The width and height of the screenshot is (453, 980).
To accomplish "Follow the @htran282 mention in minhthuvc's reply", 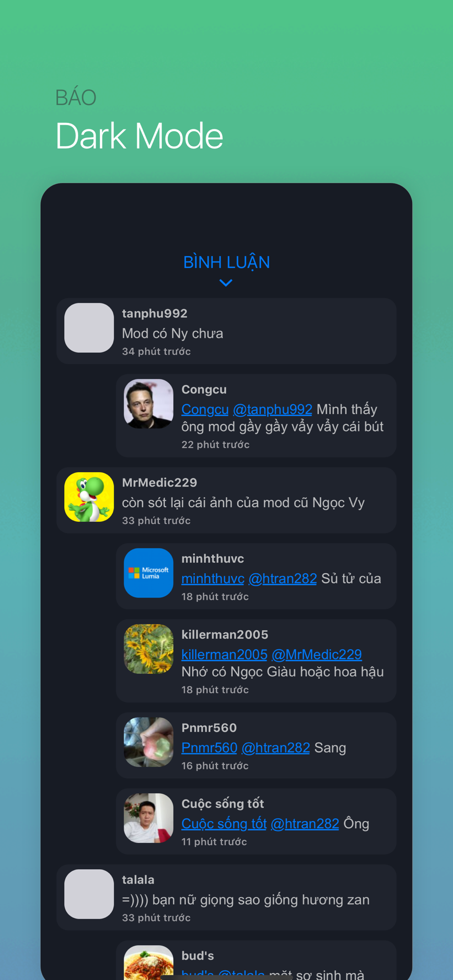I will [283, 579].
